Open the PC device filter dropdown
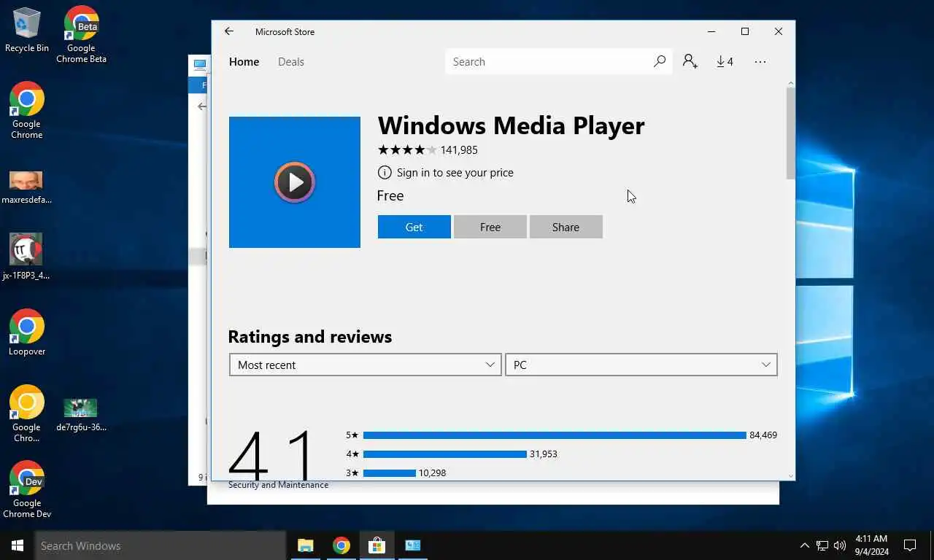 pos(641,365)
